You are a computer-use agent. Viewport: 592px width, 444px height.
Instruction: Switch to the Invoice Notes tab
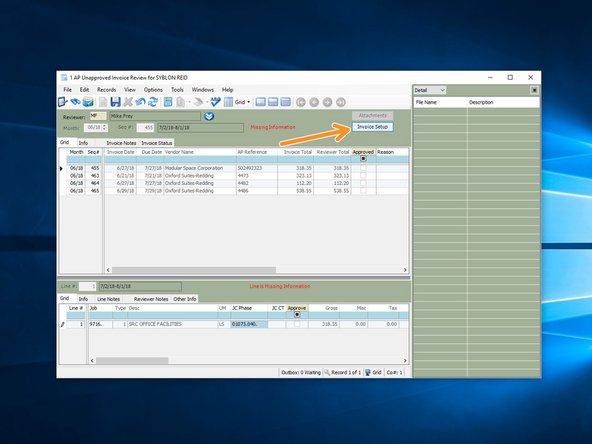[121, 143]
